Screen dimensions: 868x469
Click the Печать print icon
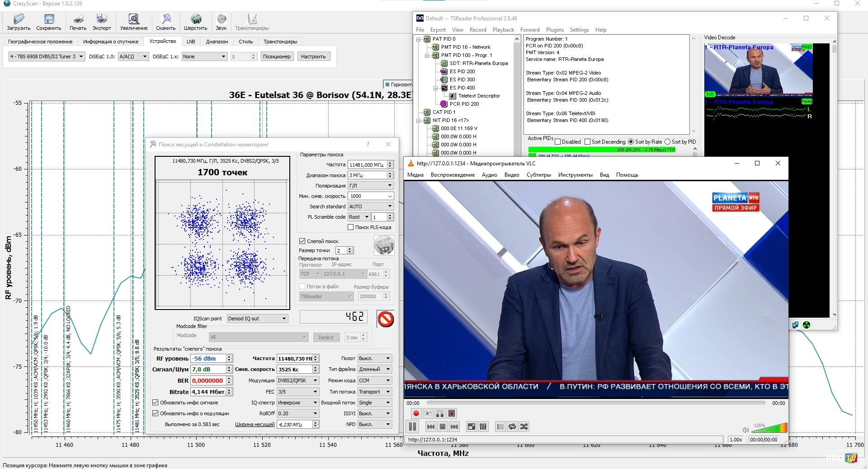pyautogui.click(x=78, y=19)
